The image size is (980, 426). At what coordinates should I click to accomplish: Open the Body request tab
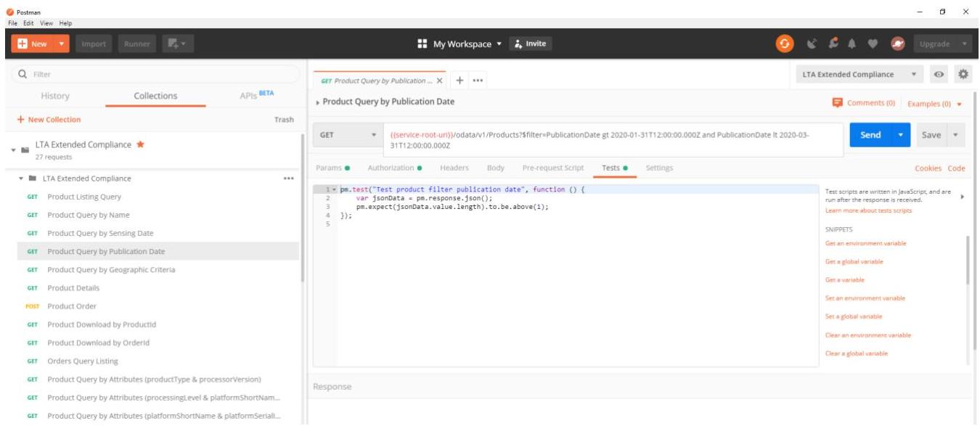(496, 168)
